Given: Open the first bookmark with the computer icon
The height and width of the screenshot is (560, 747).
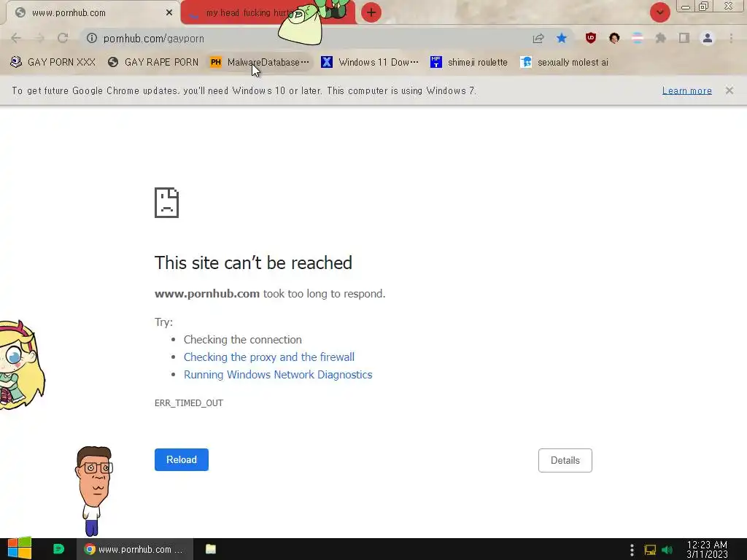Looking at the screenshot, I should coord(53,63).
